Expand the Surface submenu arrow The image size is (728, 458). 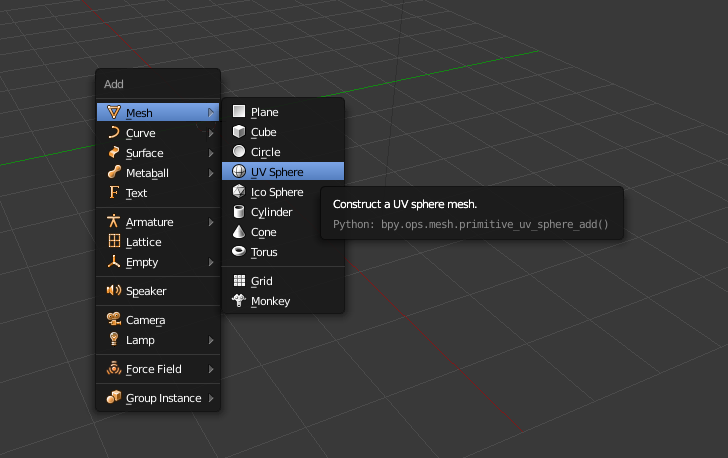point(211,153)
